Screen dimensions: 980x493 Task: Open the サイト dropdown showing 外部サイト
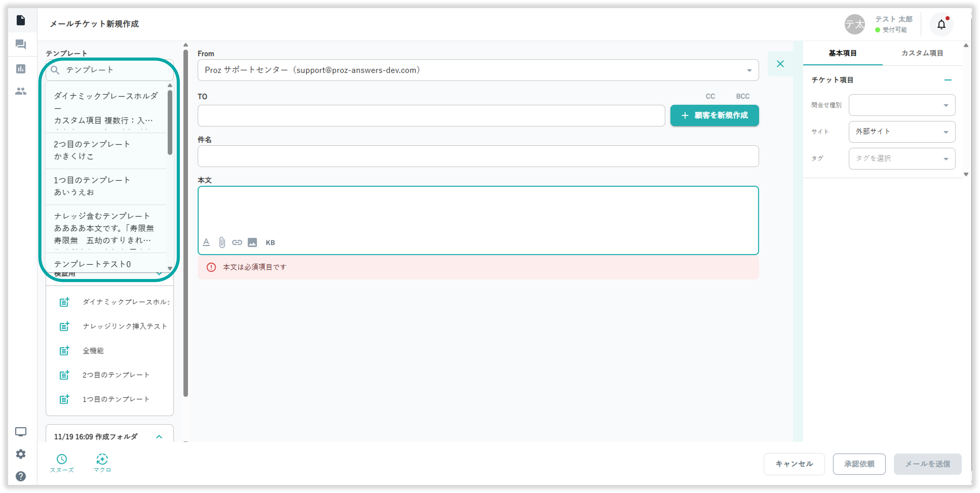(901, 132)
